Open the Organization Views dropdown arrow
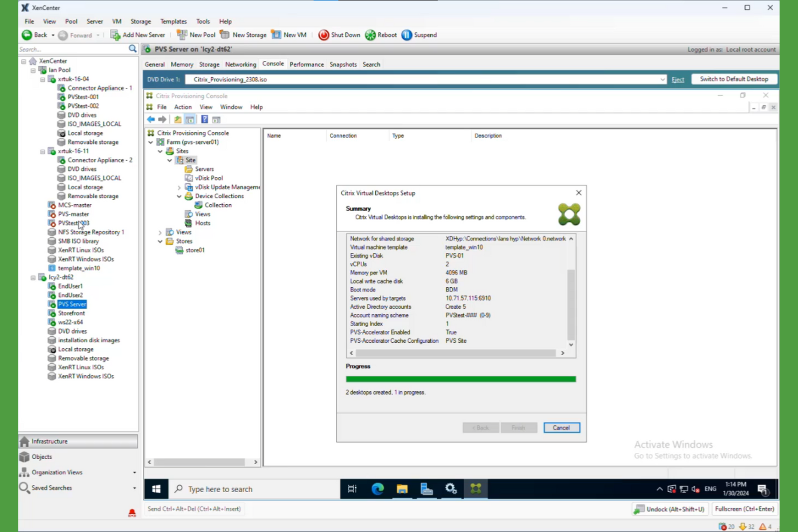The height and width of the screenshot is (532, 798). point(134,473)
